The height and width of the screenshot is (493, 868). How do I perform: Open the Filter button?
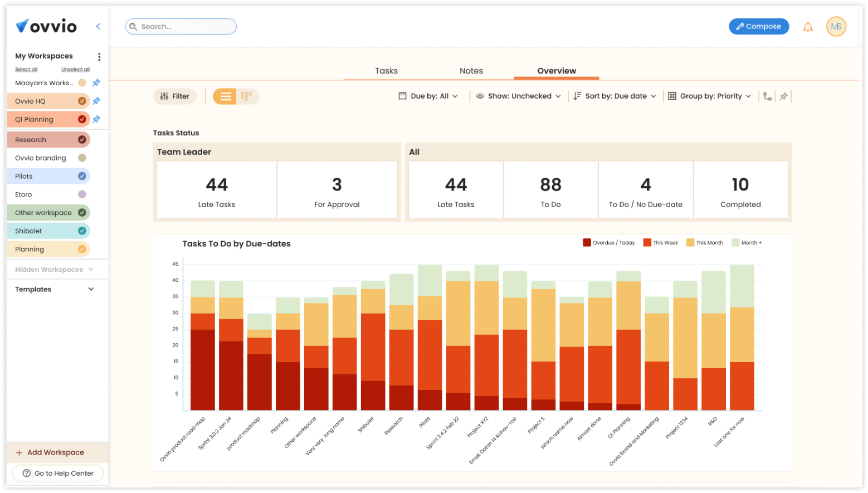click(x=175, y=96)
